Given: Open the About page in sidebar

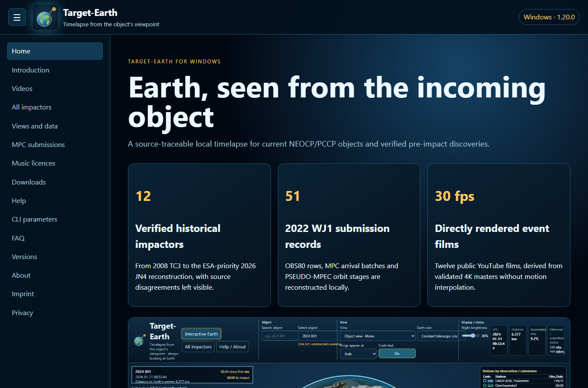Looking at the screenshot, I should pos(55,275).
